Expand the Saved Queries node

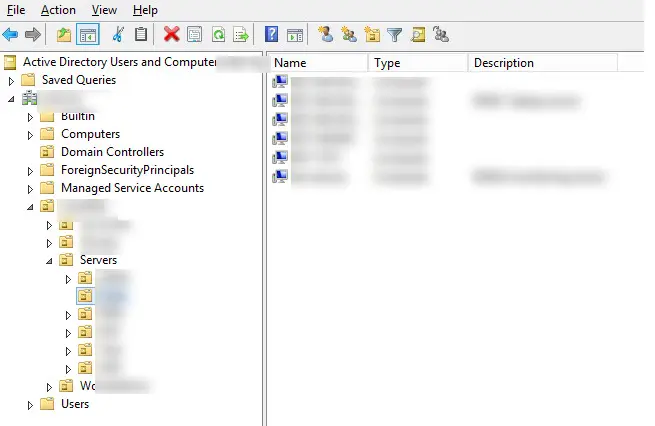(11, 81)
